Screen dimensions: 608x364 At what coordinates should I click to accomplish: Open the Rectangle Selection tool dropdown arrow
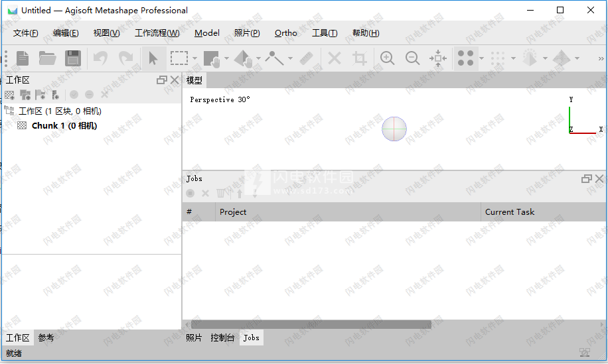[194, 58]
